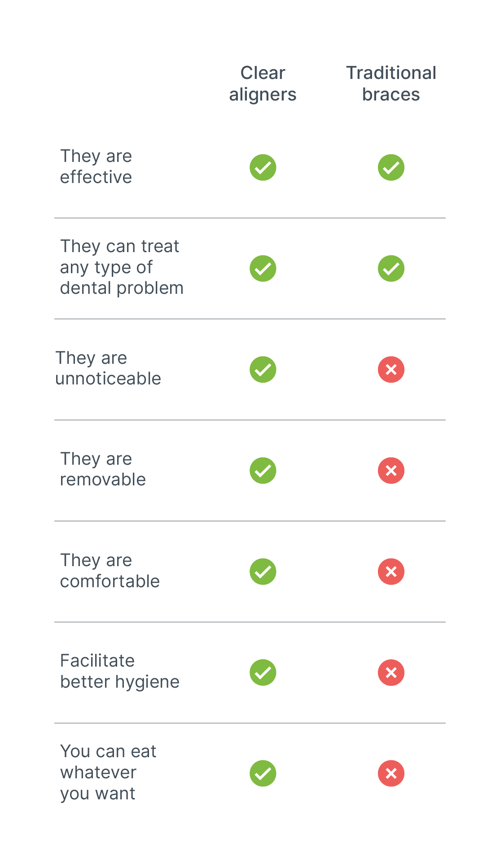Click Clear aligners check for dental problem row
Screen dimensions: 500x868
(263, 268)
